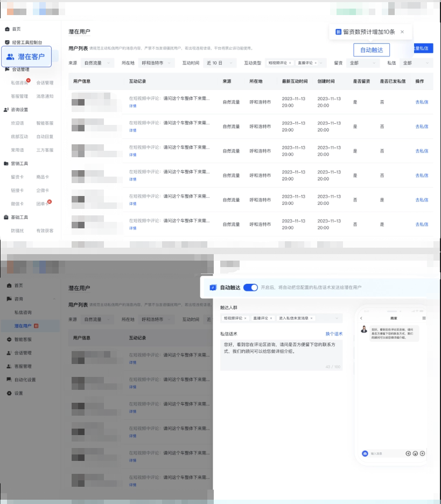Expand the 互动时间 dropdown set to 近10日
This screenshot has height=504, width=441.
click(220, 62)
